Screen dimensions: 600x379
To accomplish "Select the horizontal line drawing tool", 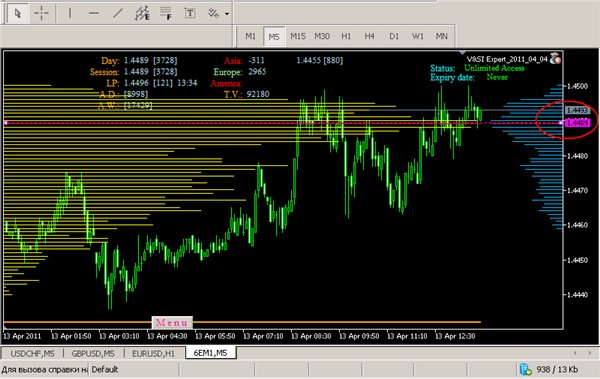I will [94, 13].
